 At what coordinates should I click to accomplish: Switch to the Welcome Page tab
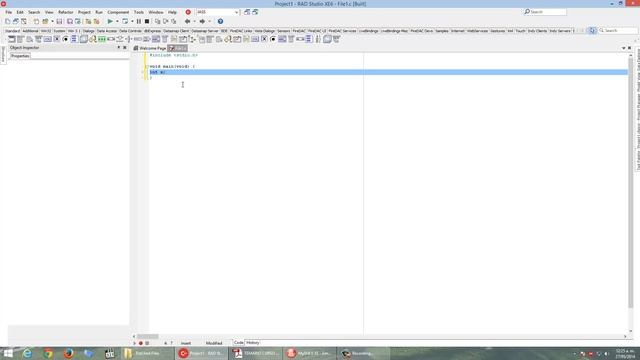(150, 48)
